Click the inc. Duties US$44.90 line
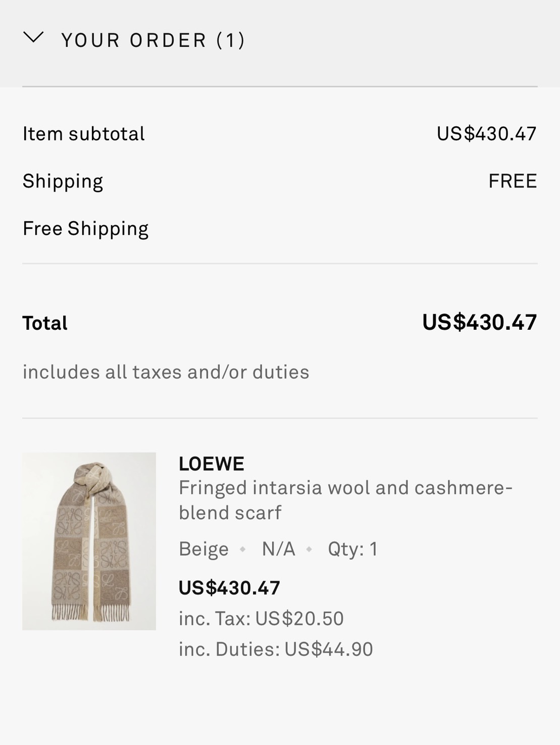This screenshot has height=745, width=560. click(x=276, y=650)
